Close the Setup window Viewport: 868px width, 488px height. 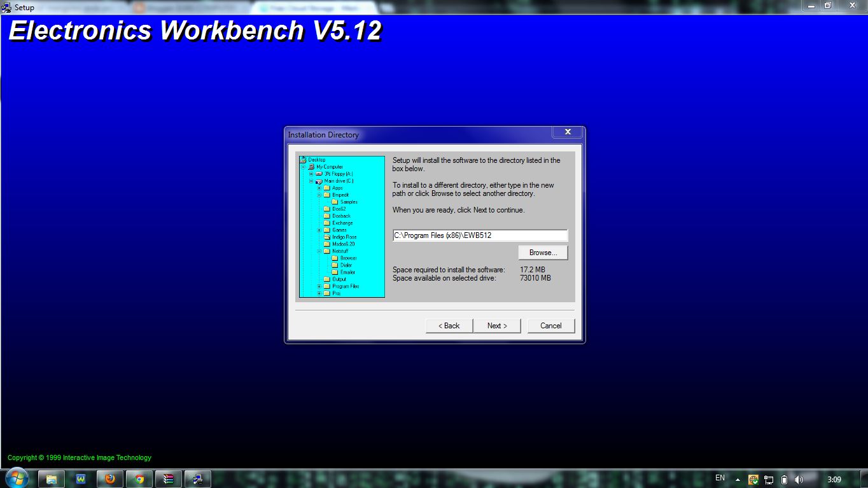(851, 5)
